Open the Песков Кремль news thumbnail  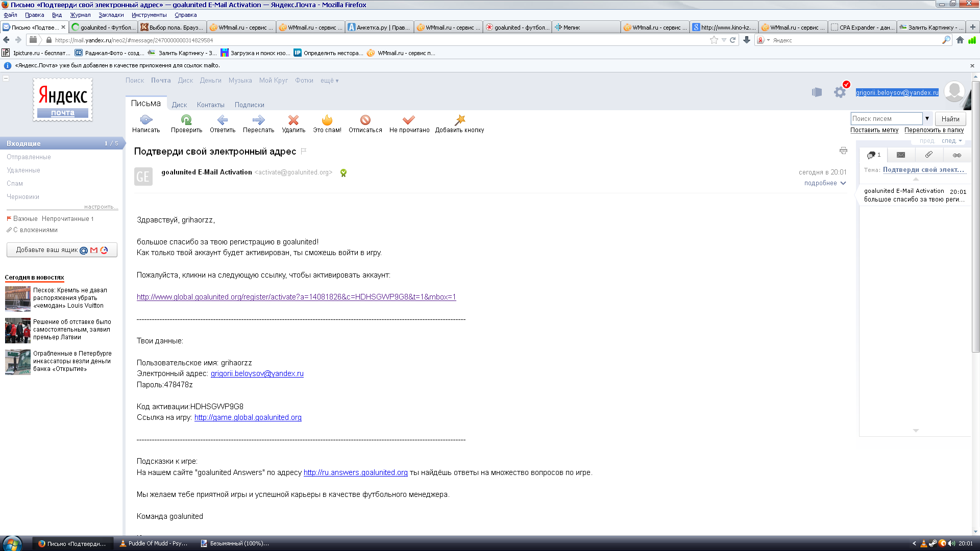coord(18,298)
